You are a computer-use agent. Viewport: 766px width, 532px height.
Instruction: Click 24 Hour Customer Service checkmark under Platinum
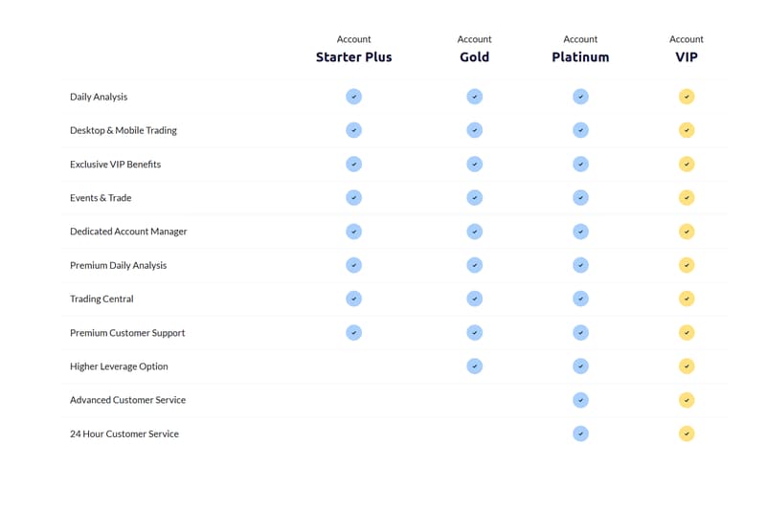click(x=580, y=433)
